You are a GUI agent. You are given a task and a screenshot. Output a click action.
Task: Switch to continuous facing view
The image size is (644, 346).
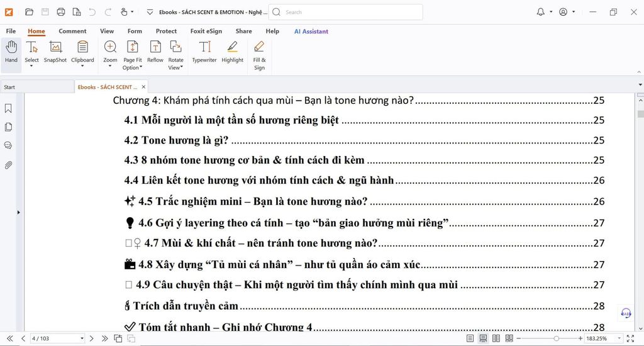click(509, 338)
